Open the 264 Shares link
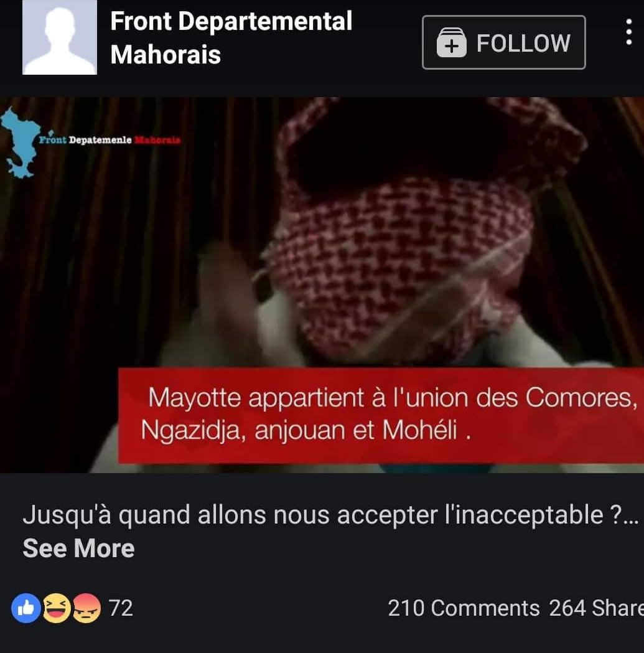 (x=596, y=608)
